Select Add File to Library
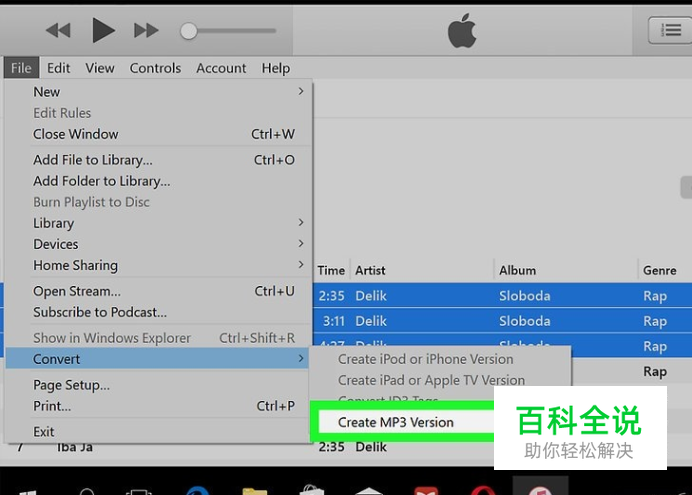692x495 pixels. (x=158, y=160)
